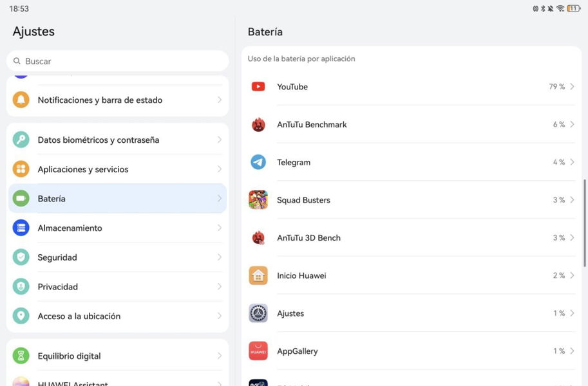Tap the Squad Busters game icon
This screenshot has height=386, width=588.
click(x=258, y=200)
